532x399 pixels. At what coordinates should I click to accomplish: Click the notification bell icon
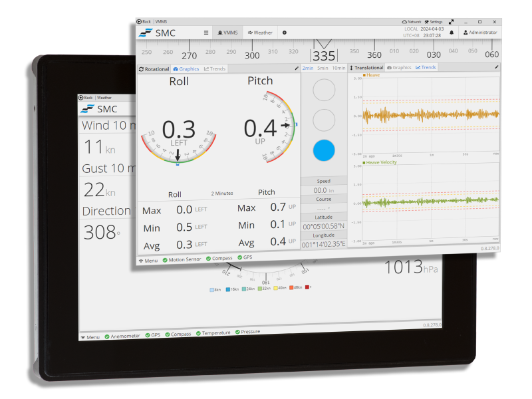(452, 32)
